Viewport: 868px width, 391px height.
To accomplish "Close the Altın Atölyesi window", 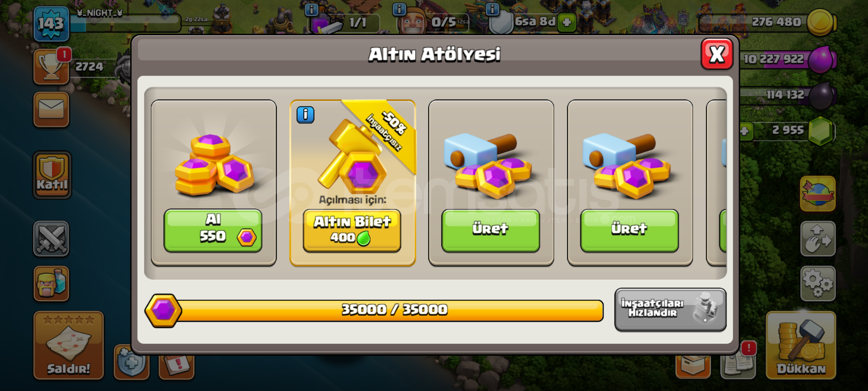I will pyautogui.click(x=717, y=54).
